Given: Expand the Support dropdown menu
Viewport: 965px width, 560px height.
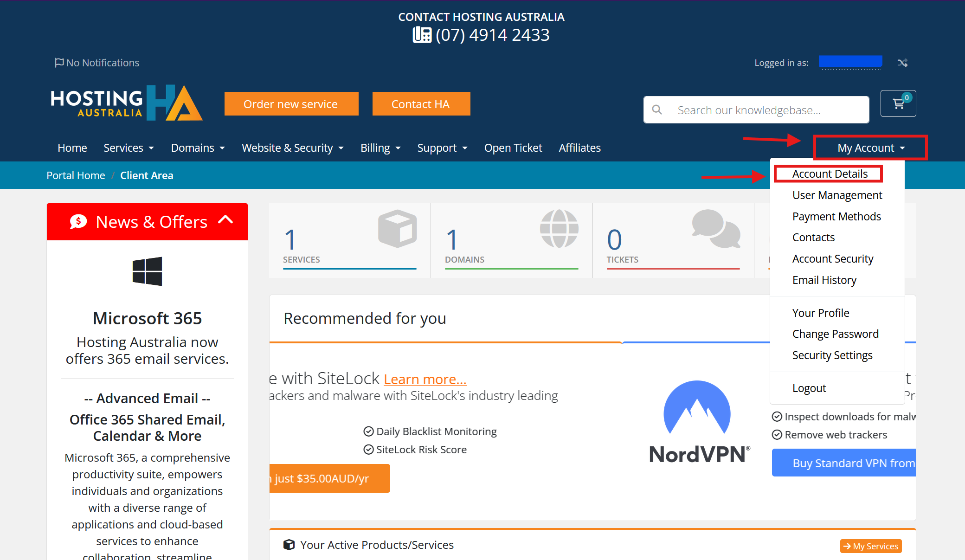Looking at the screenshot, I should click(442, 148).
